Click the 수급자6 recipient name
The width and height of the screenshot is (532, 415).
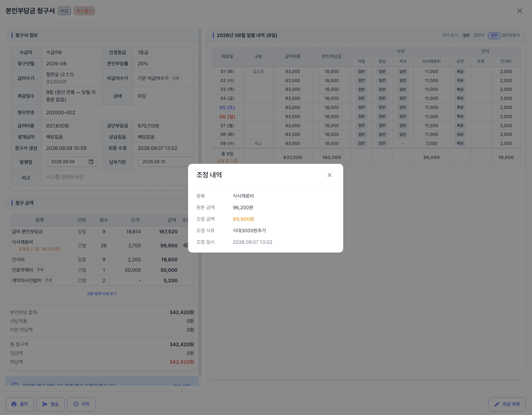[x=54, y=52]
